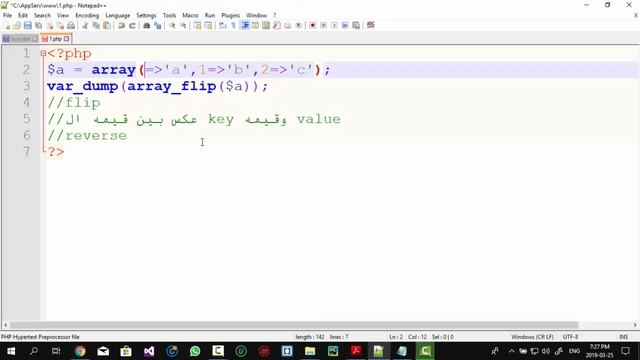Open the Settings menu

[x=146, y=15]
